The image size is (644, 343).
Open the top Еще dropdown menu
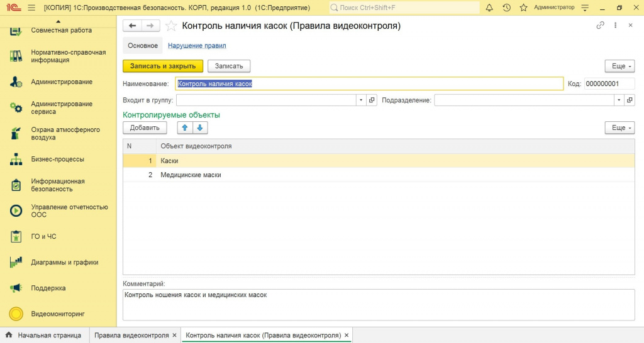(619, 66)
